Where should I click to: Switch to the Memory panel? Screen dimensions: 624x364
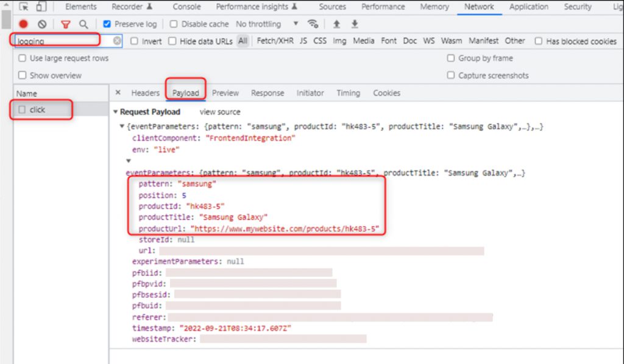(434, 7)
